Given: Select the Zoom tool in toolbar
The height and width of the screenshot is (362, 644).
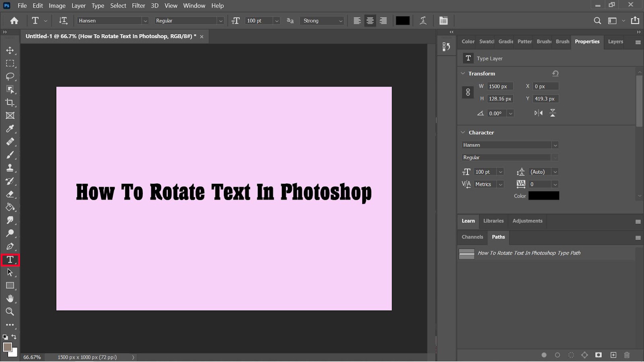Looking at the screenshot, I should [x=10, y=312].
